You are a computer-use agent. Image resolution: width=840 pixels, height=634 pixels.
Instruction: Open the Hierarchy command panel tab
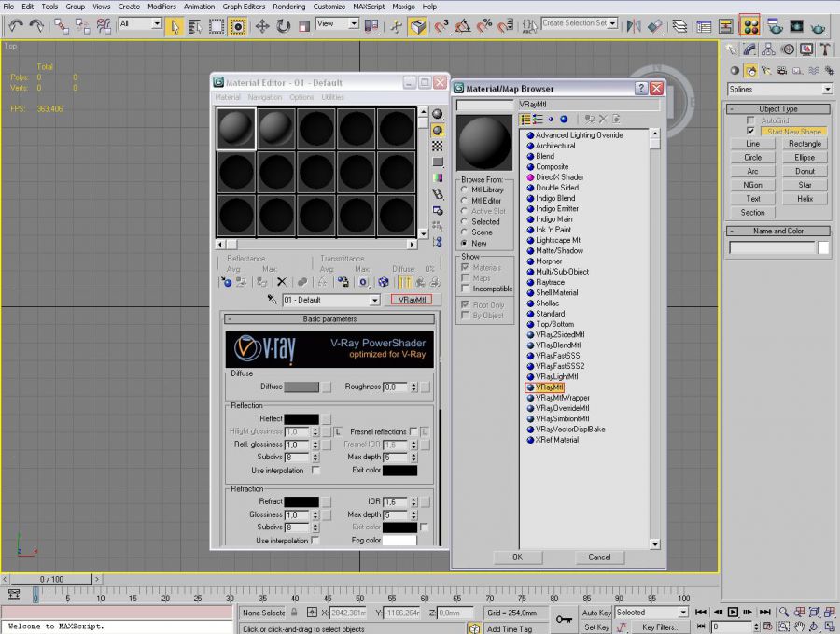pyautogui.click(x=768, y=49)
